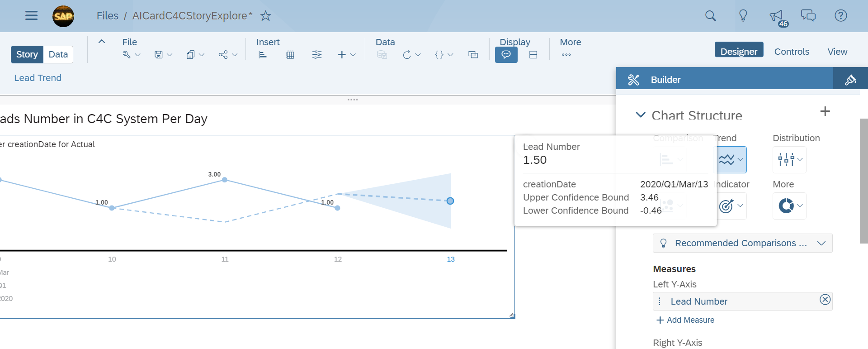
Task: Add a chart structure with plus icon
Action: pos(825,111)
